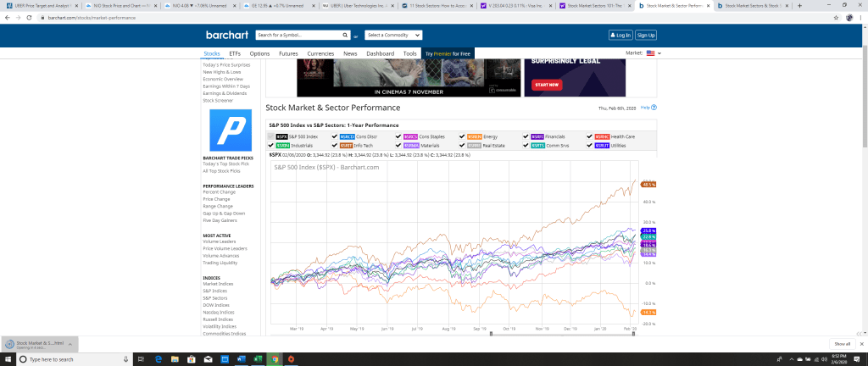Click the magnifier icon in symbol search
The width and height of the screenshot is (868, 366).
pyautogui.click(x=343, y=36)
